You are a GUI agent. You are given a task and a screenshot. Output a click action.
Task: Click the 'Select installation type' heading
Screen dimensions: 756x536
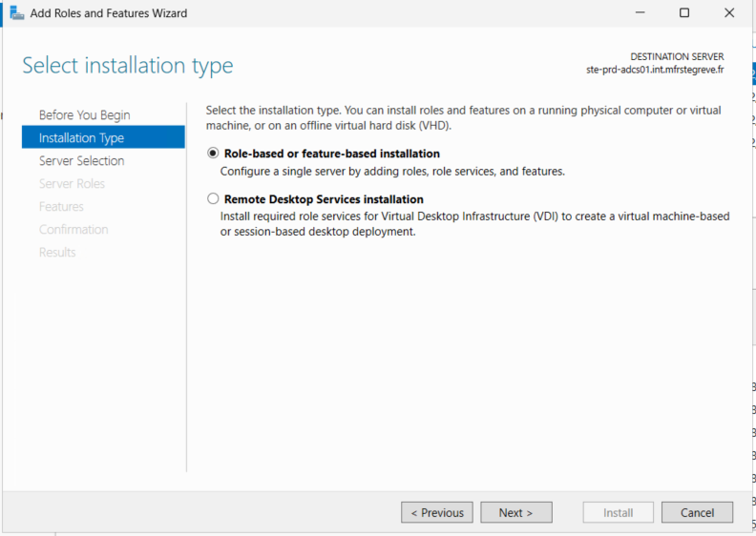(128, 65)
